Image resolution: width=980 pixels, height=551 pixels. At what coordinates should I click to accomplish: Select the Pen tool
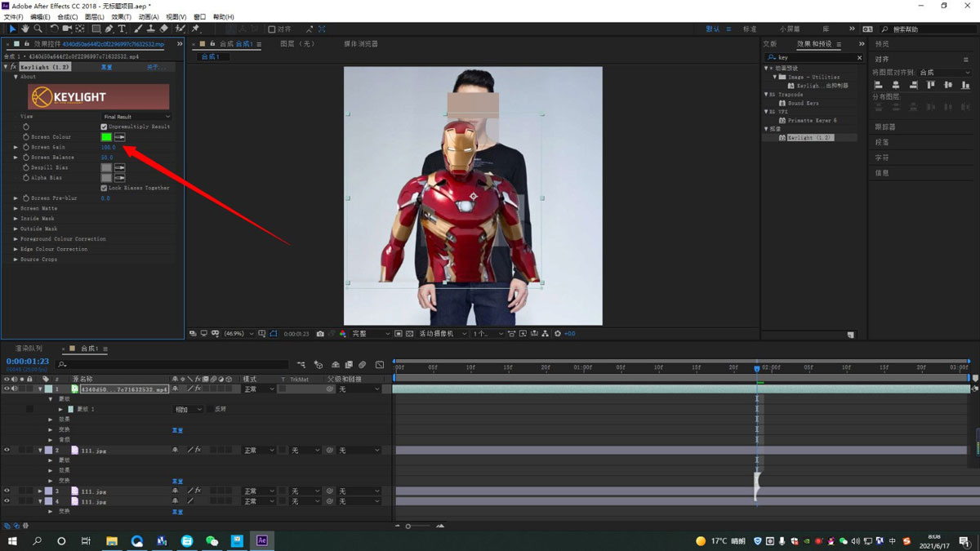point(109,29)
